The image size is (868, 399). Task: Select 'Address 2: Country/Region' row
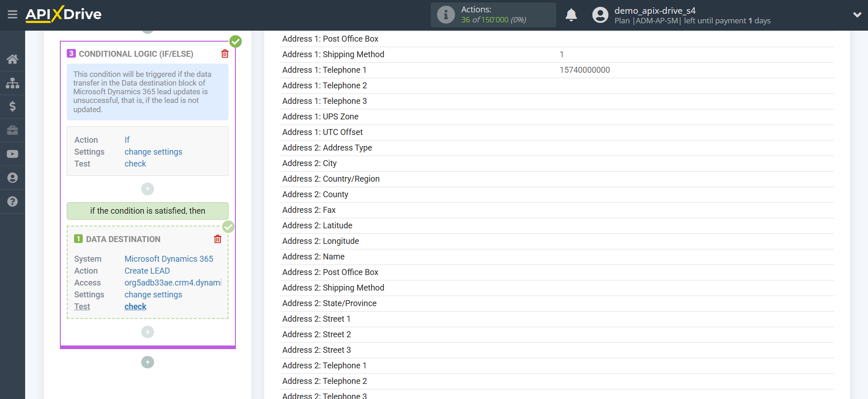tap(557, 179)
